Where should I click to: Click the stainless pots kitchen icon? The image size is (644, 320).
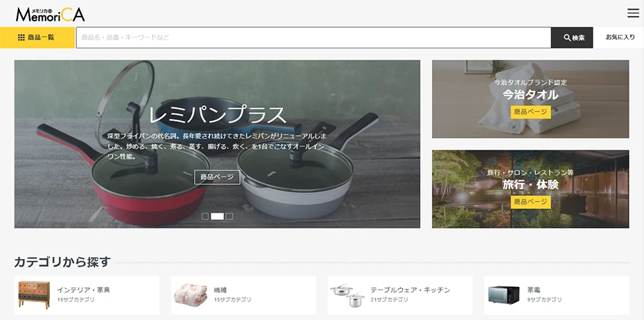point(347,294)
